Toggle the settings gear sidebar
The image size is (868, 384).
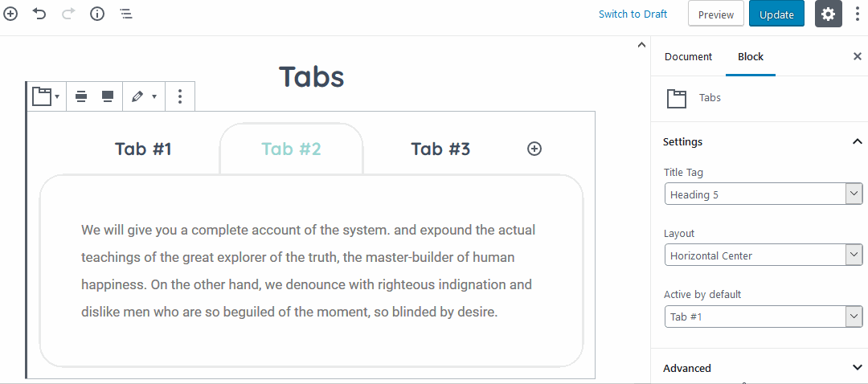[x=828, y=14]
